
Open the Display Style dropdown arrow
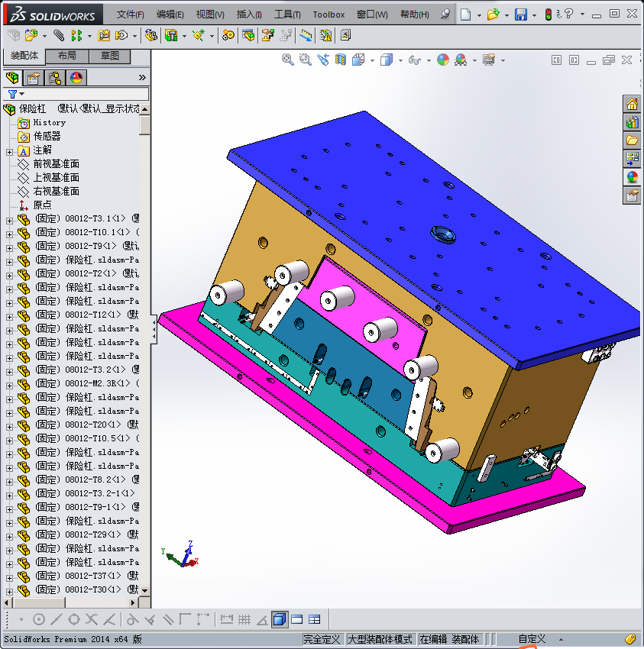tap(400, 60)
